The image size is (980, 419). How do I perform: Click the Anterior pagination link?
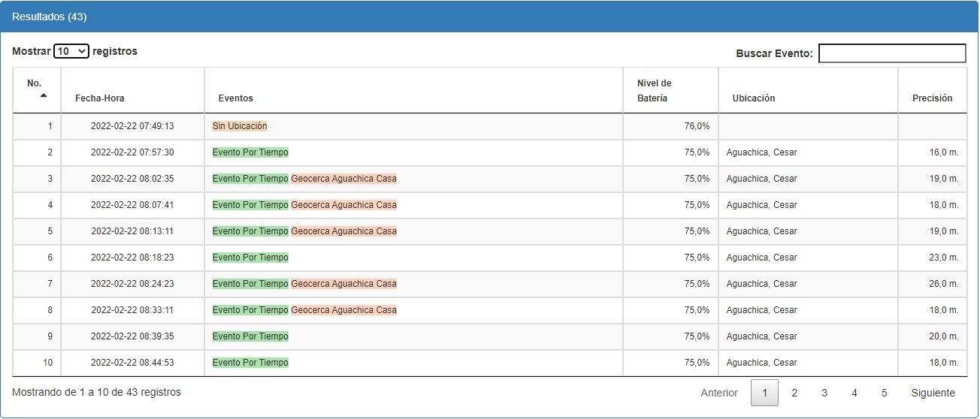[719, 393]
